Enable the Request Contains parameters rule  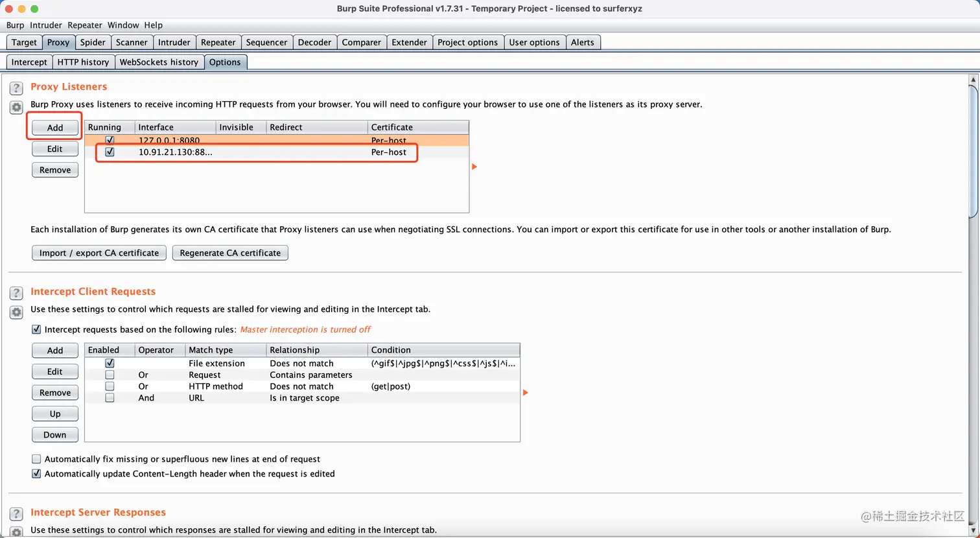click(110, 375)
